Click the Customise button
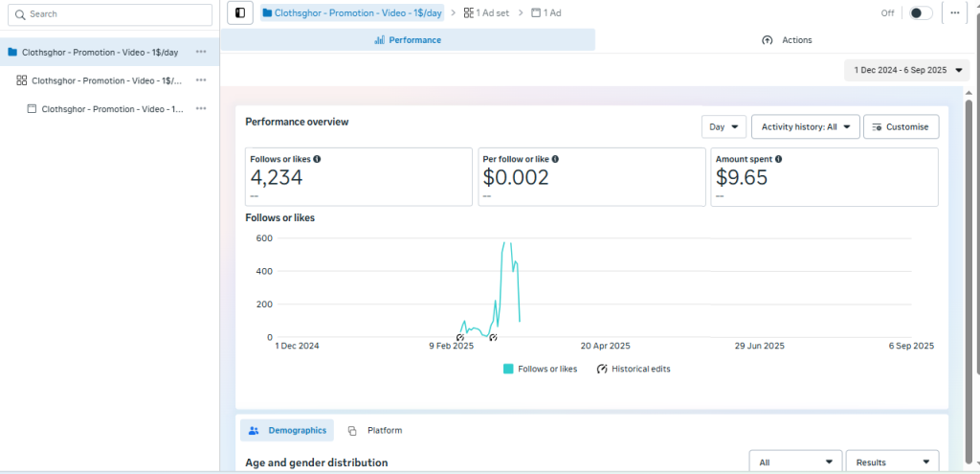 click(901, 126)
